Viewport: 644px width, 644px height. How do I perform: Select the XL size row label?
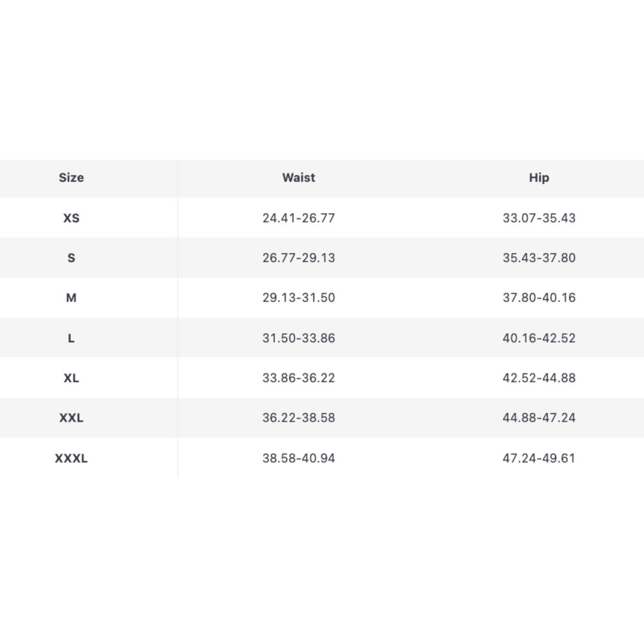click(71, 378)
